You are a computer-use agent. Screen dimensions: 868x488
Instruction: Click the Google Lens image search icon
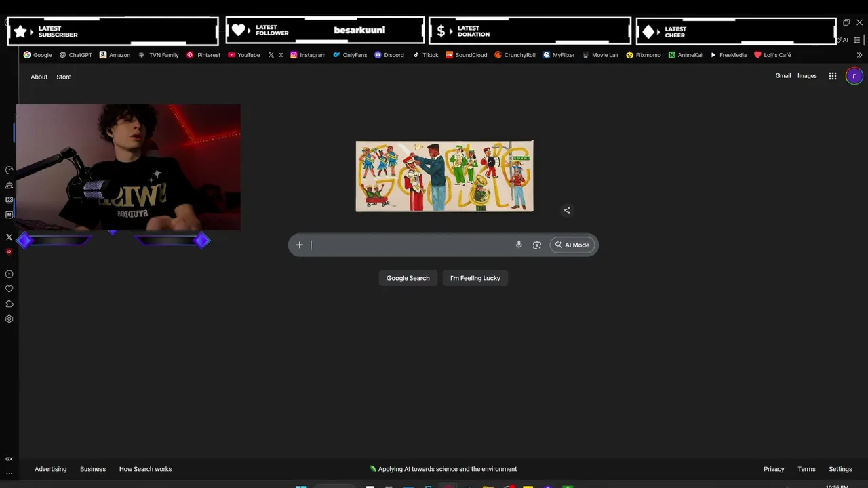(x=537, y=245)
